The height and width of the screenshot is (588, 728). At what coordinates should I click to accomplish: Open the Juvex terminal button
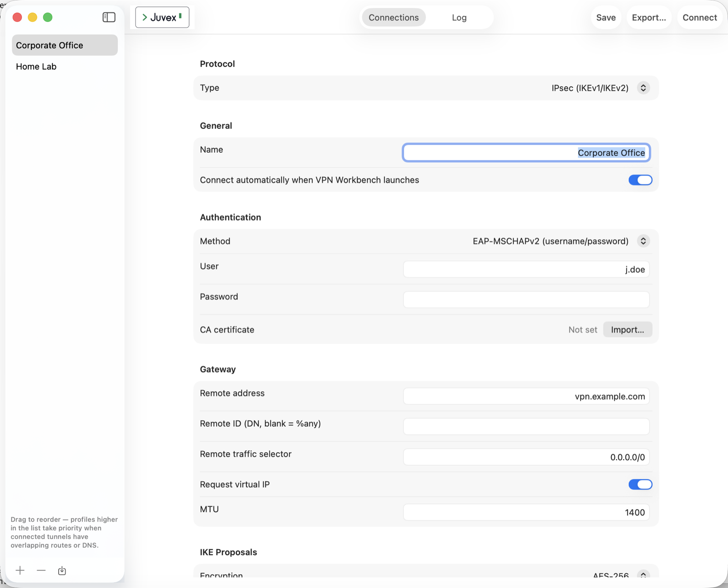coord(162,17)
